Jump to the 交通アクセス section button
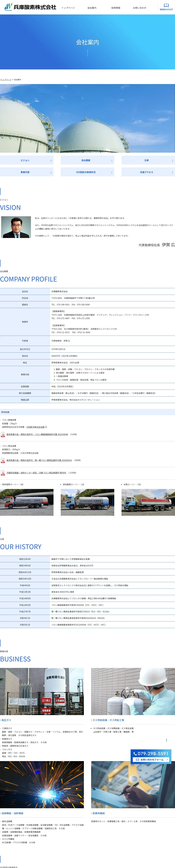Viewport: 175px width, 868px height. (x=148, y=172)
